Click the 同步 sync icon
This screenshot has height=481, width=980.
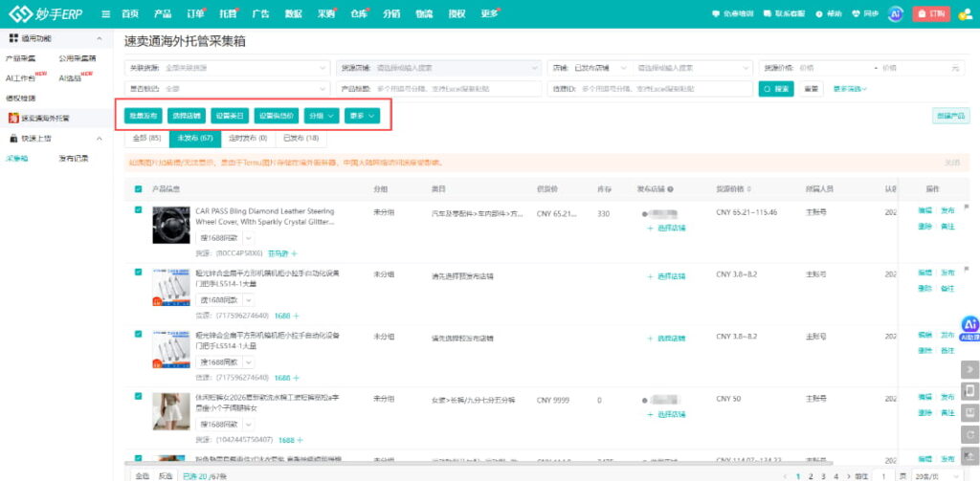pyautogui.click(x=855, y=13)
